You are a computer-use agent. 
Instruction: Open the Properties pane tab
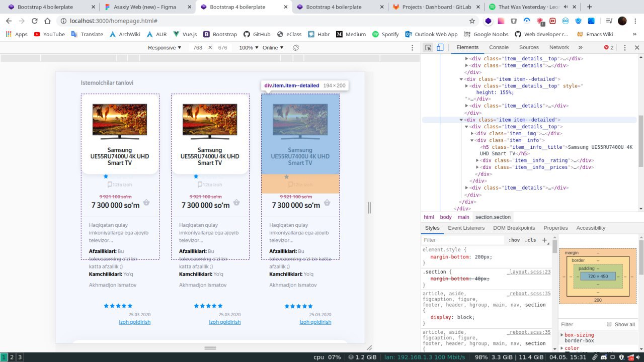coord(555,228)
